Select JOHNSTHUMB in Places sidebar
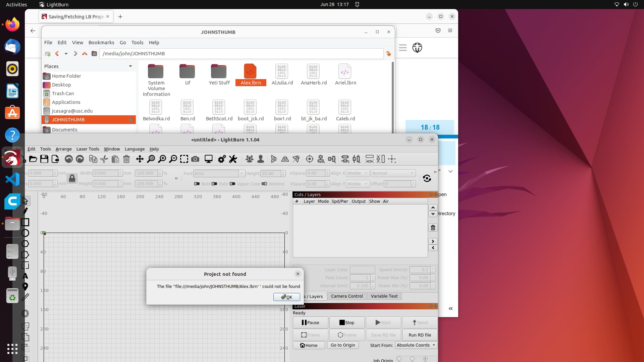 [x=89, y=120]
